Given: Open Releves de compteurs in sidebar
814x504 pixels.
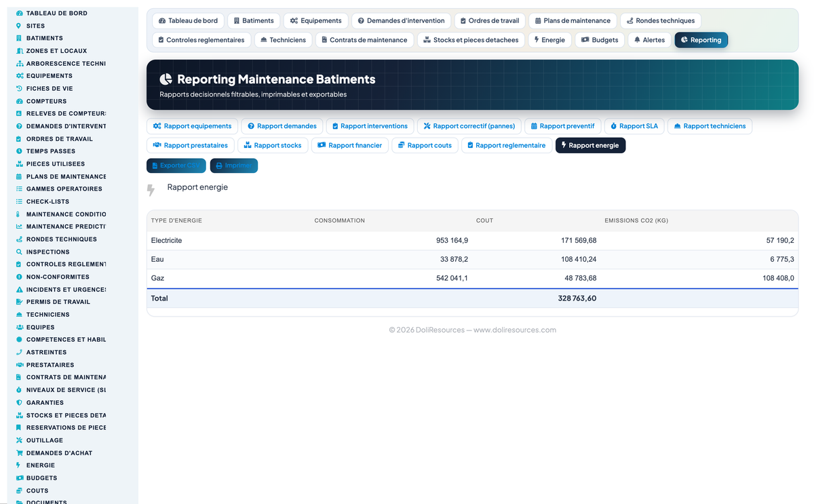Looking at the screenshot, I should 66,113.
